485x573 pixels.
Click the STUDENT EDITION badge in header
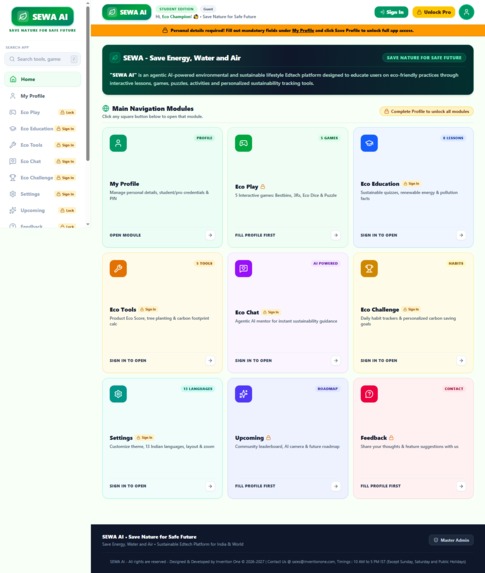[x=177, y=9]
